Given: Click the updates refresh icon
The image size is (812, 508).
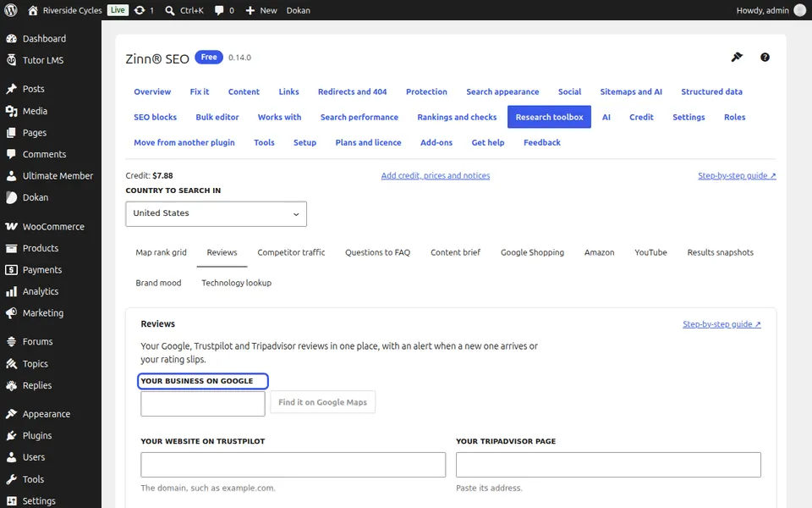Looking at the screenshot, I should pos(140,10).
